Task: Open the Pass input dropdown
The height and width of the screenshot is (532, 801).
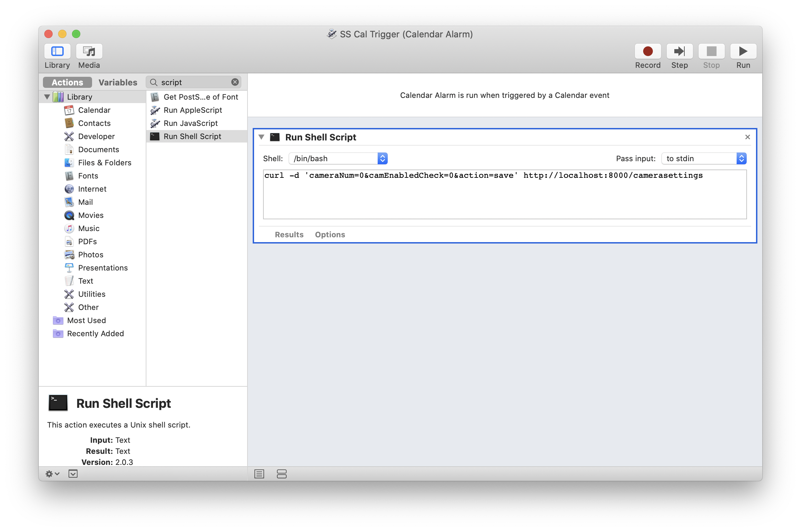Action: pos(704,158)
